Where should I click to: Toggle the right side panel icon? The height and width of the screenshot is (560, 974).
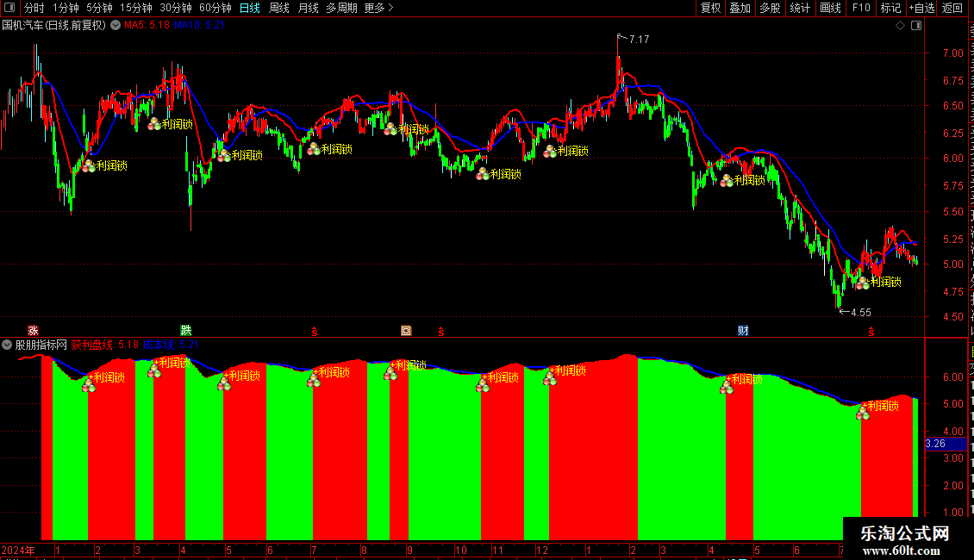(x=916, y=26)
